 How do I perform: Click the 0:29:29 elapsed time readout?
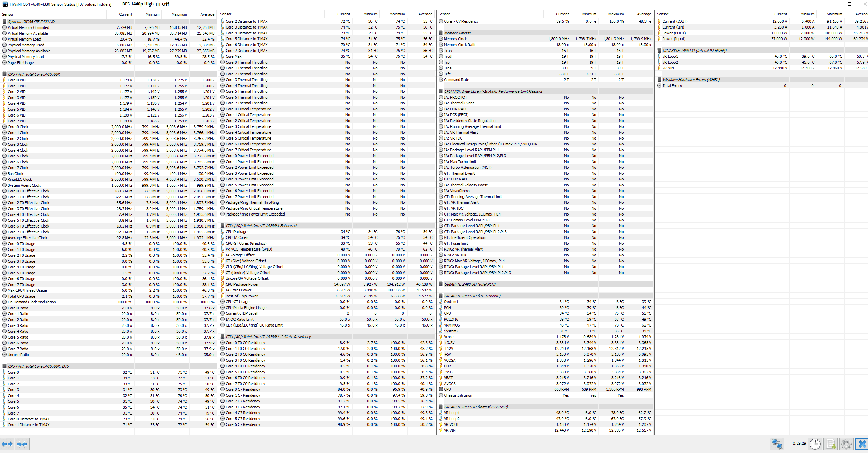(799, 443)
